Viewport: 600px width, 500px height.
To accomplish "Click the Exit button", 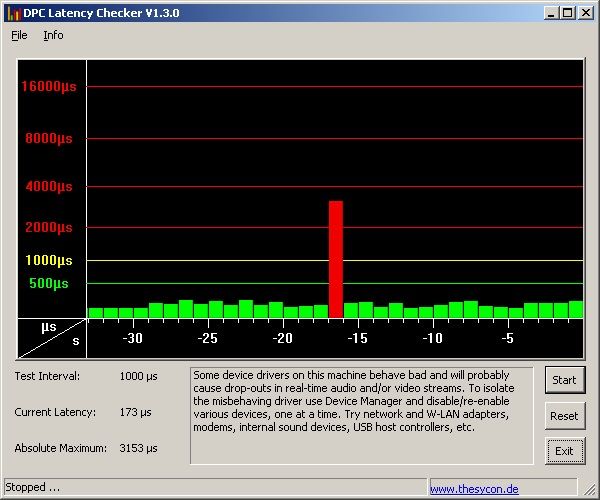I will click(564, 451).
